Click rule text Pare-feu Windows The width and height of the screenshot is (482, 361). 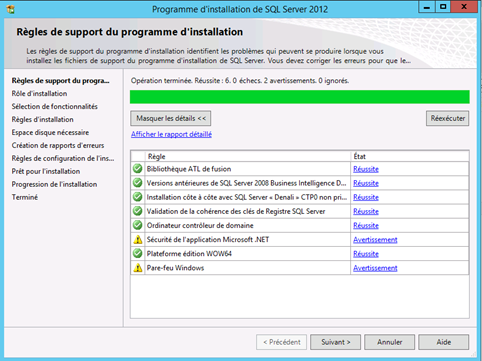[175, 268]
